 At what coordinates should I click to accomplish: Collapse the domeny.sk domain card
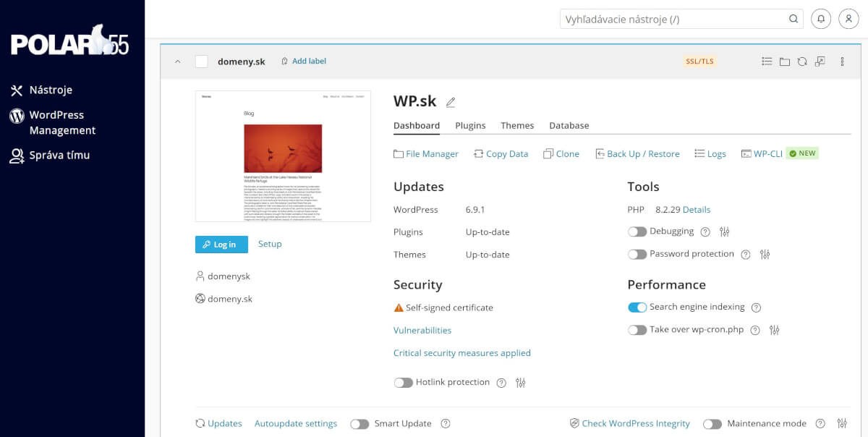tap(178, 61)
